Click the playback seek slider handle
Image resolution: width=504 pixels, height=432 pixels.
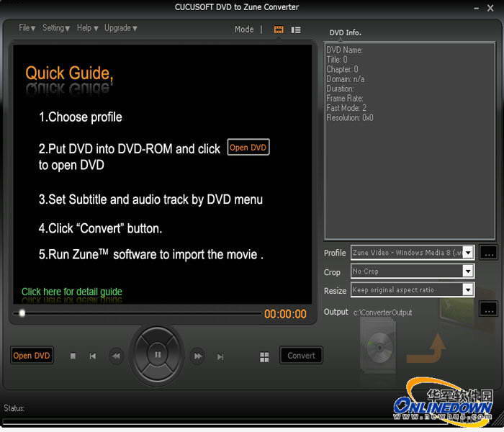point(22,312)
